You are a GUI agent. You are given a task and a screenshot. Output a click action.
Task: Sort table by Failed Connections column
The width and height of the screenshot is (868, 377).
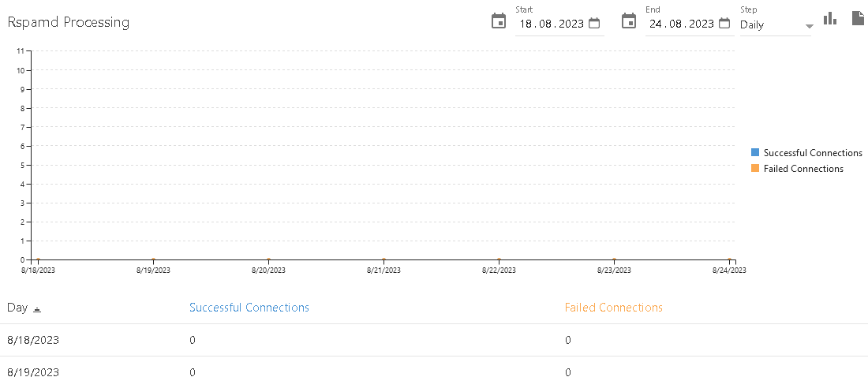614,308
